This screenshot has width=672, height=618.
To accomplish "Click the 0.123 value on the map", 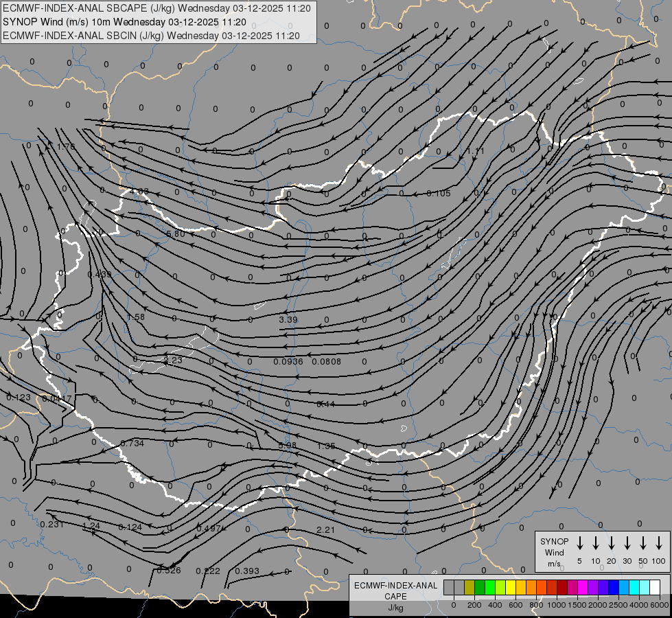I will coord(19,398).
